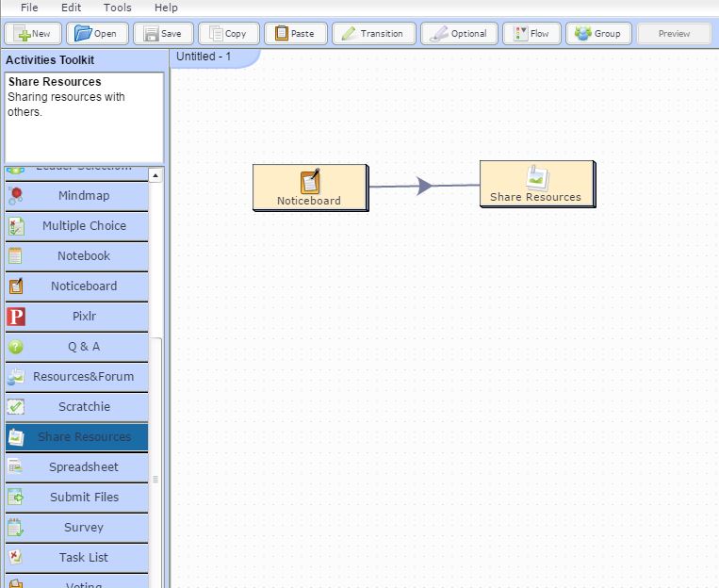Click the Survey activity icon
Screen dimensions: 719x588
click(15, 528)
